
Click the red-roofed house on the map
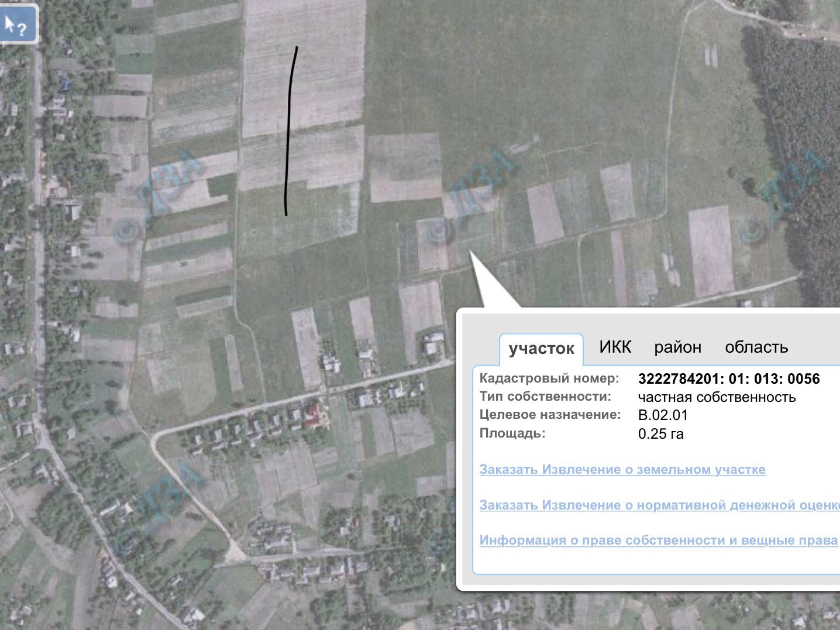pyautogui.click(x=312, y=416)
